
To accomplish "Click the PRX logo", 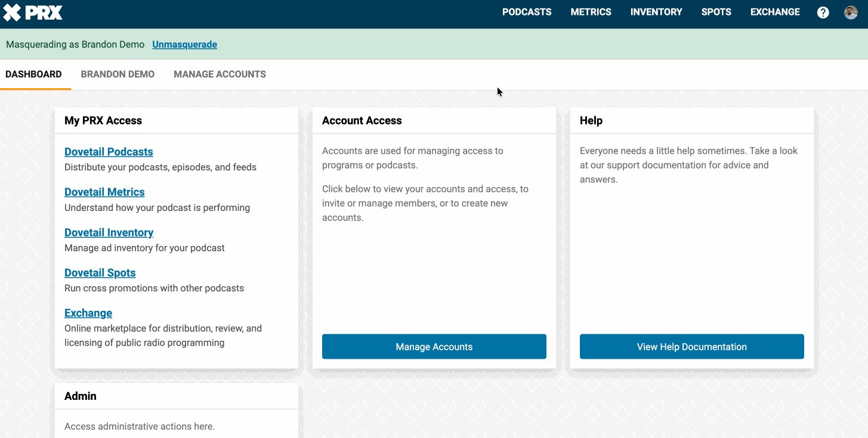I will (33, 12).
